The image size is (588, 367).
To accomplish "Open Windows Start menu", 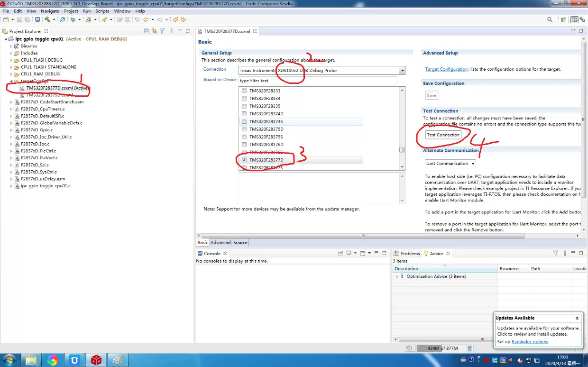I will (9, 360).
